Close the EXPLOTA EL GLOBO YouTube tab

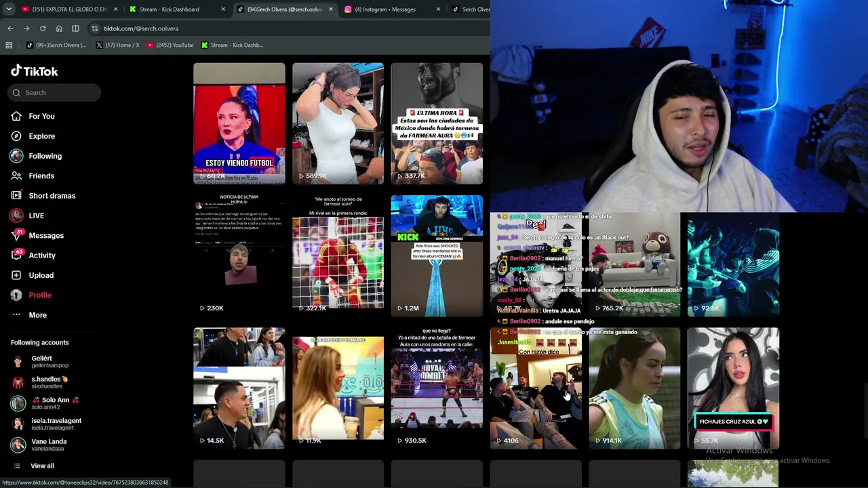(x=116, y=9)
